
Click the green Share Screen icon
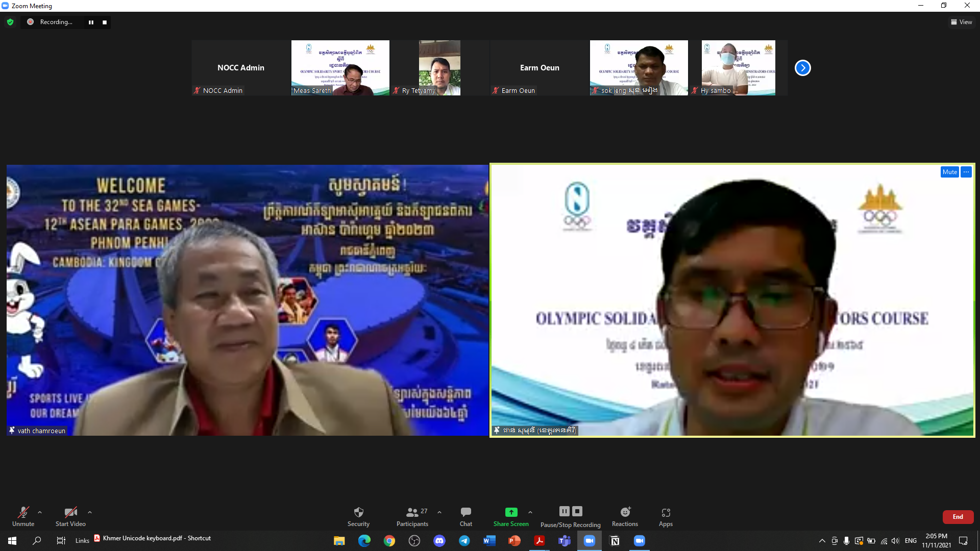pyautogui.click(x=511, y=512)
